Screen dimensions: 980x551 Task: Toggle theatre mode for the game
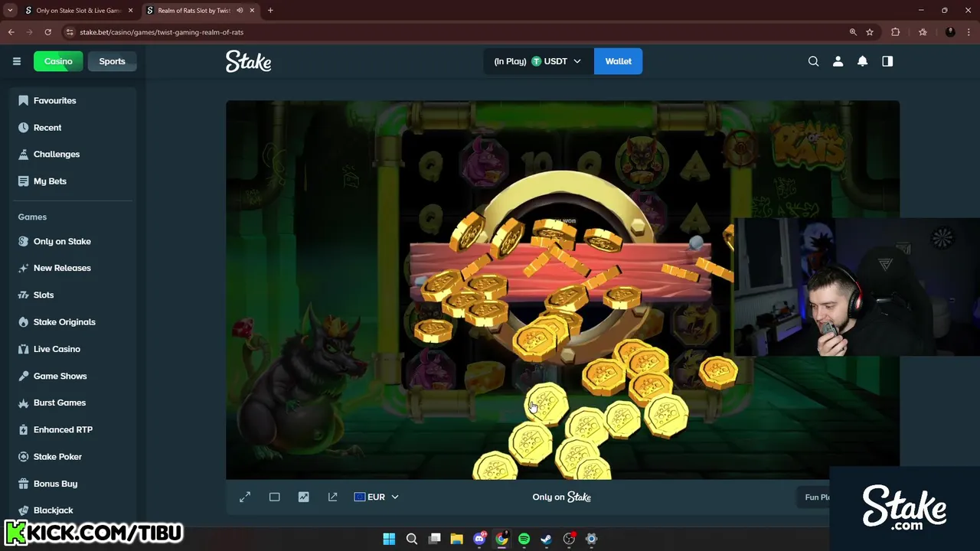point(274,497)
